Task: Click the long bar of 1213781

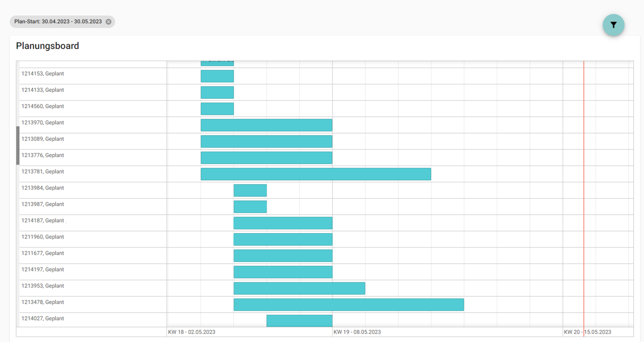Action: [316, 174]
